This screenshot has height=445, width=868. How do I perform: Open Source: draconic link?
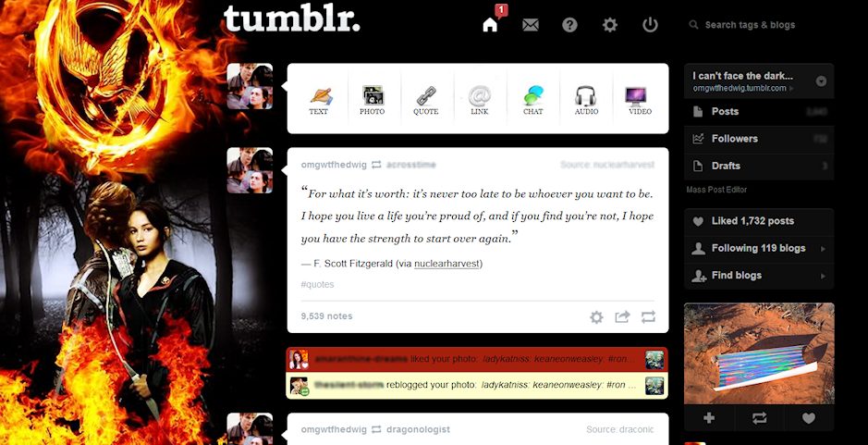(x=620, y=429)
